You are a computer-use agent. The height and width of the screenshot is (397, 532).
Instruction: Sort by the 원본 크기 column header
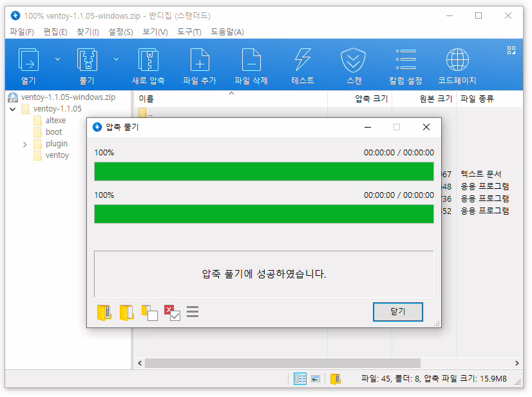[x=424, y=99]
